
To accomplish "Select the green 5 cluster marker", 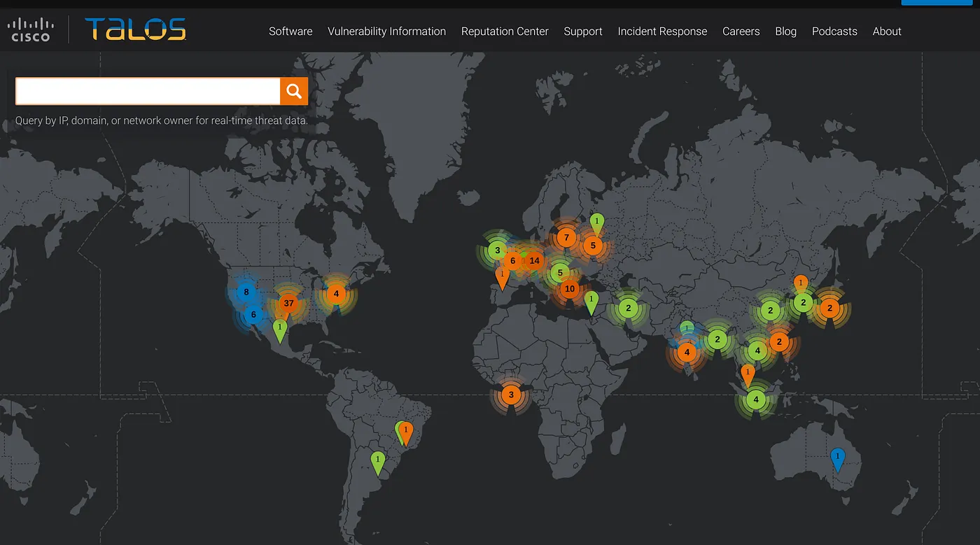I will [x=560, y=273].
